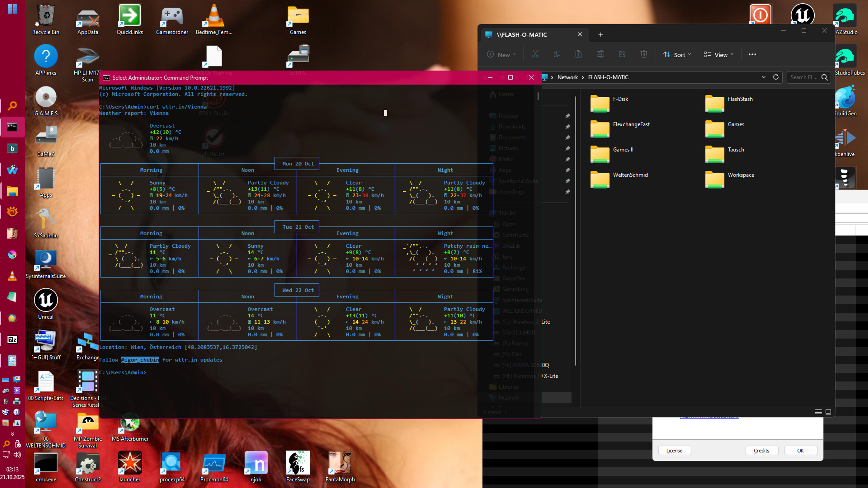Expand the hidden taskbar icons chevron
Viewport: 868px width, 488px height.
pyautogui.click(x=12, y=434)
